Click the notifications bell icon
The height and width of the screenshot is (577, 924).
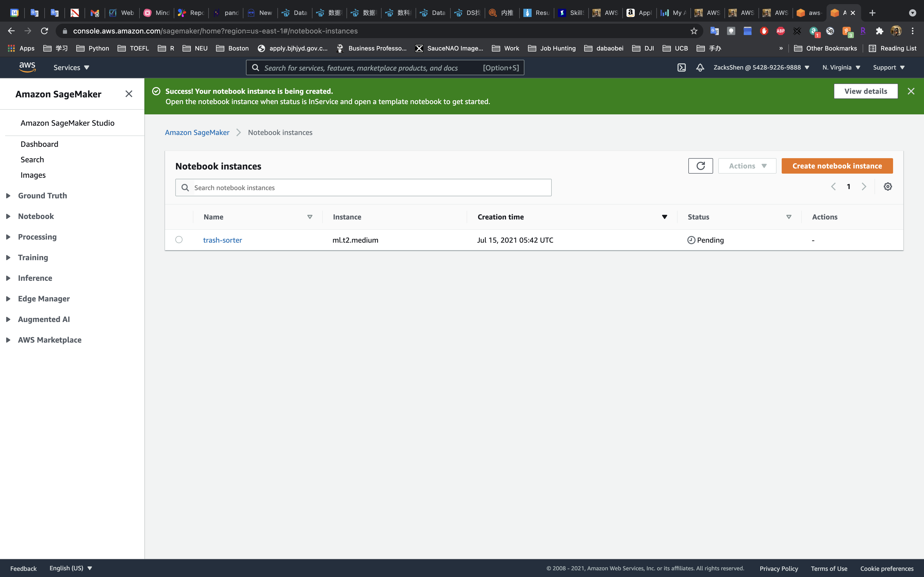click(700, 67)
